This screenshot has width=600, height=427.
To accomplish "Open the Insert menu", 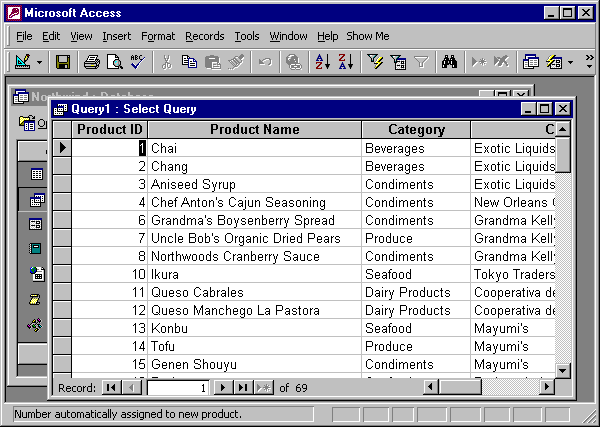I will pos(117,36).
